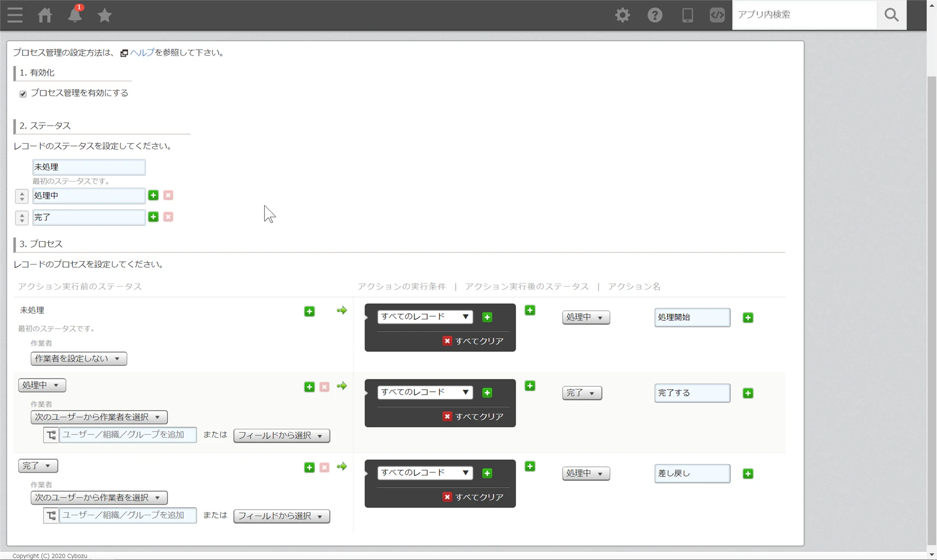937x560 pixels.
Task: Edit the 完了する action name field
Action: (x=692, y=393)
